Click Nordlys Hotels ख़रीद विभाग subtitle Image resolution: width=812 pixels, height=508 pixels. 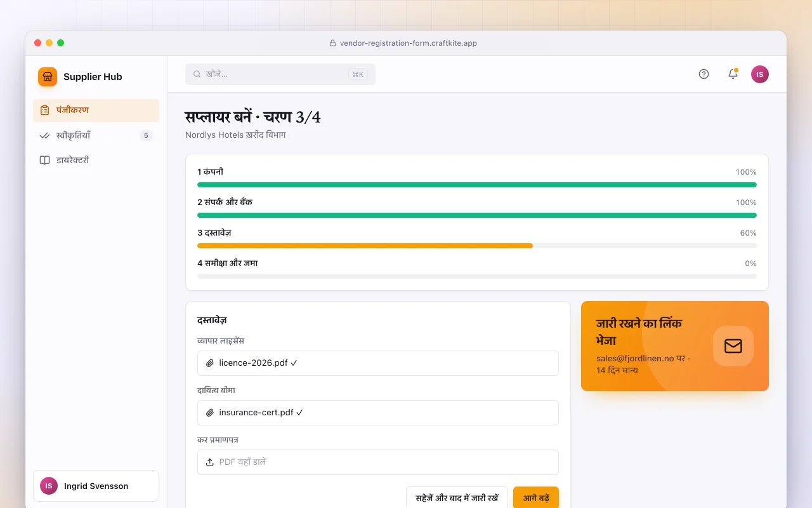235,135
